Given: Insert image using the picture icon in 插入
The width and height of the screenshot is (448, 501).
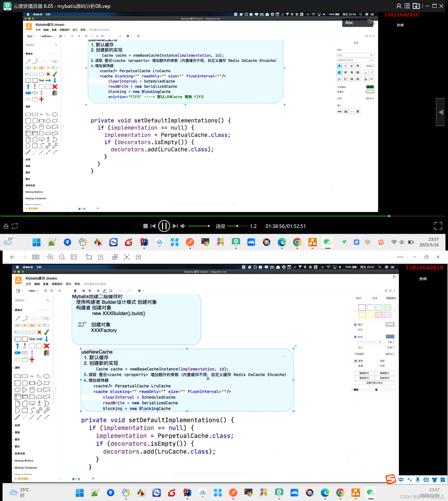Looking at the screenshot, I should click(346, 111).
